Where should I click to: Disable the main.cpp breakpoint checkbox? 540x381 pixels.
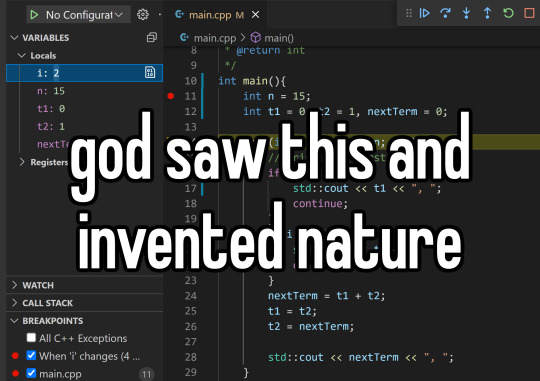tap(31, 373)
